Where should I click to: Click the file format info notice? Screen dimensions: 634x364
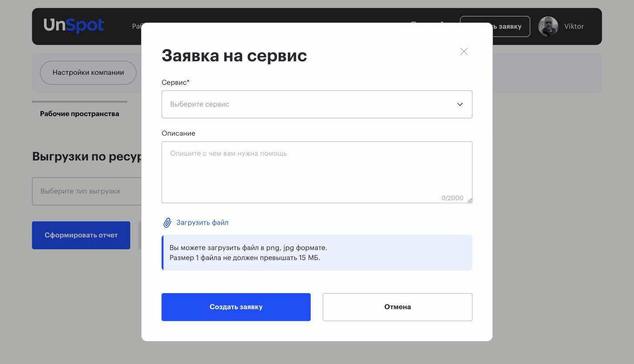[317, 253]
